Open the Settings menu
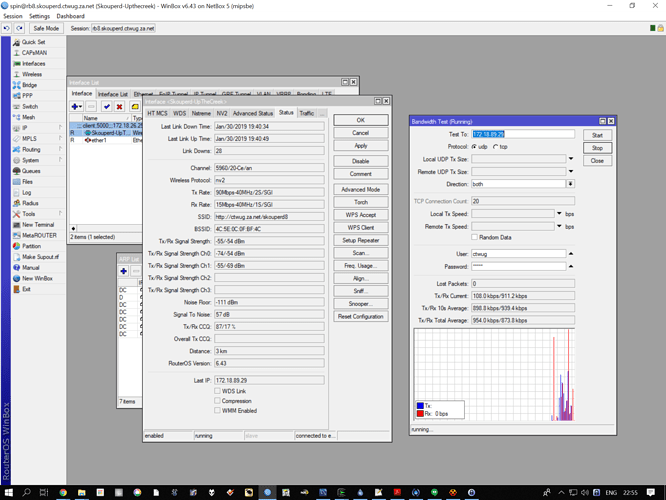This screenshot has width=666, height=500. click(x=39, y=16)
